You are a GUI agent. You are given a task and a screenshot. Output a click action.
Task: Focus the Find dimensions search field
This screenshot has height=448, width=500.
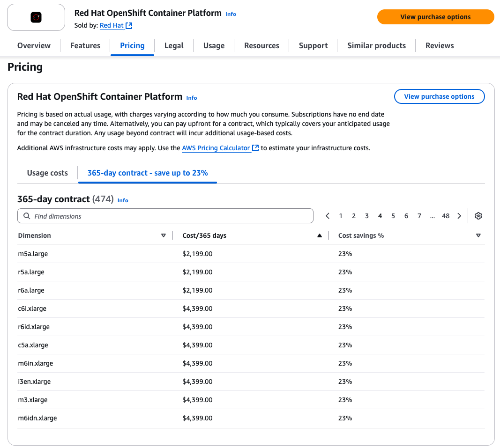pyautogui.click(x=165, y=216)
